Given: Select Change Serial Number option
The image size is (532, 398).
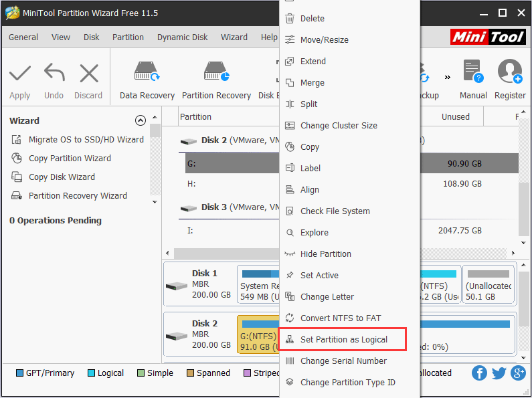Looking at the screenshot, I should [349, 361].
